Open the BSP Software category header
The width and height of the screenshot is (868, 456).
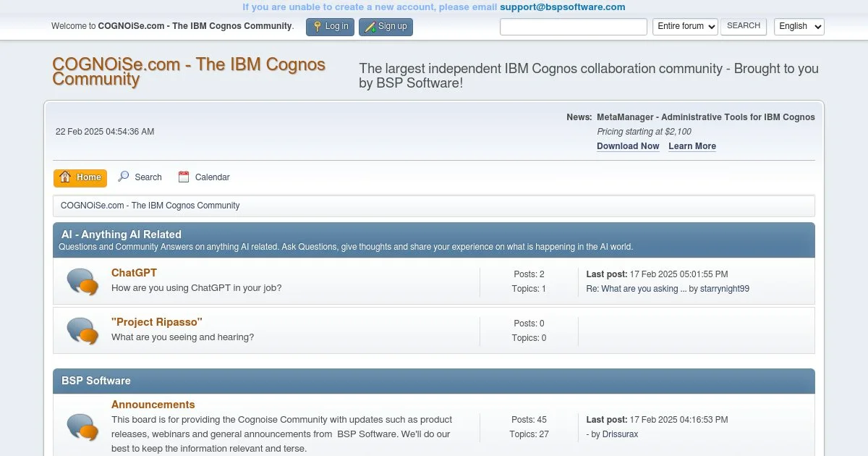[x=96, y=381]
